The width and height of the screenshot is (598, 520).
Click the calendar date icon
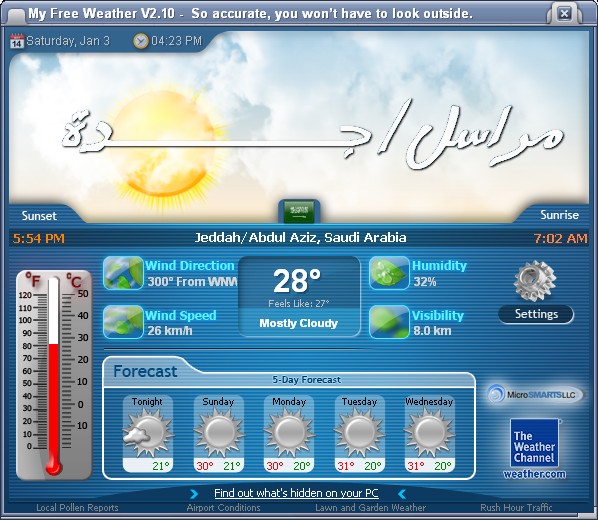[x=16, y=41]
